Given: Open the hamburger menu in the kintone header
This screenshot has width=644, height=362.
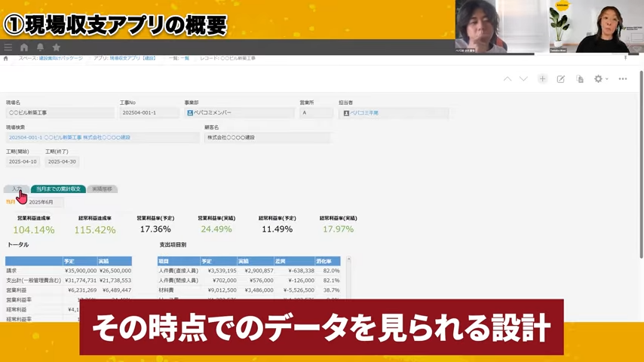Looking at the screenshot, I should [x=8, y=48].
